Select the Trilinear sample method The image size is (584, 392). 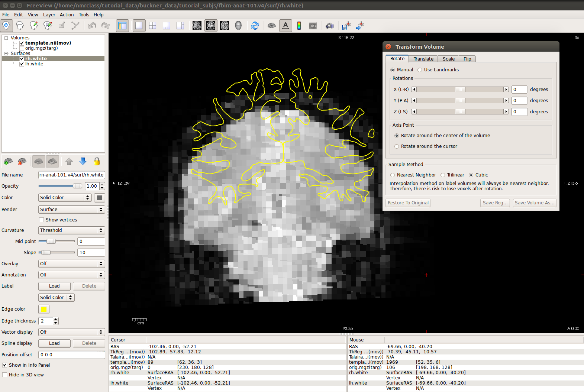(x=443, y=175)
